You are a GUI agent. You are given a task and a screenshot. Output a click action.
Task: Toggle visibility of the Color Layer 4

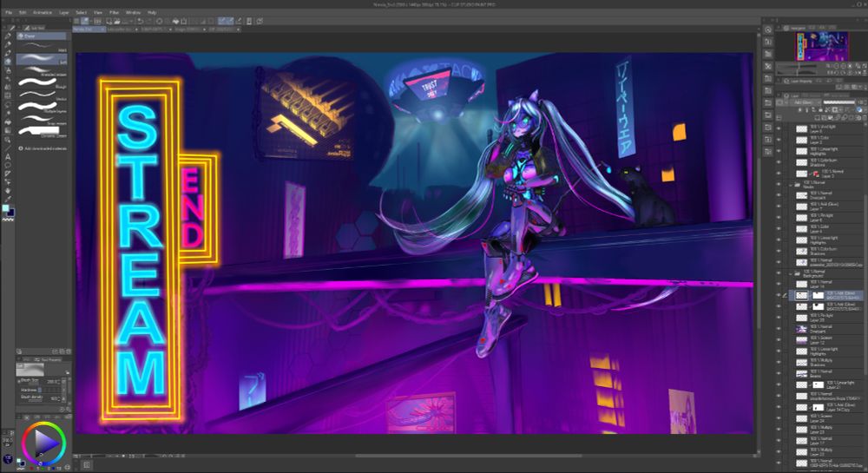click(779, 228)
